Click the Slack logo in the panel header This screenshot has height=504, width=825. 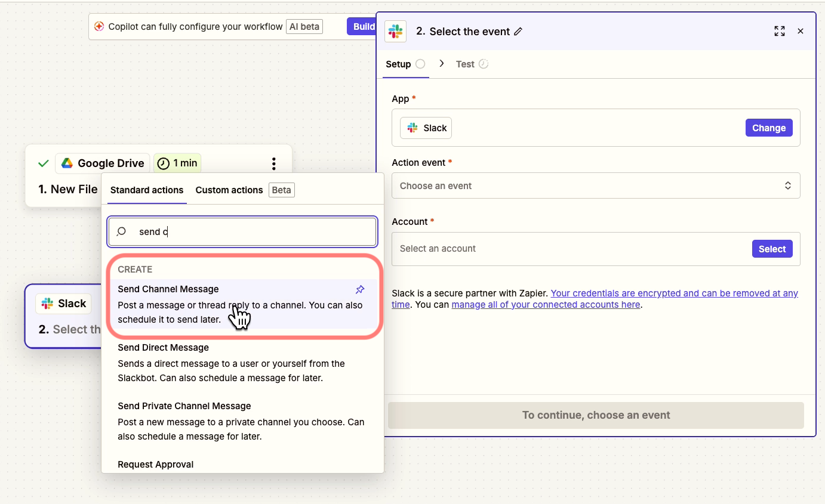pos(395,31)
